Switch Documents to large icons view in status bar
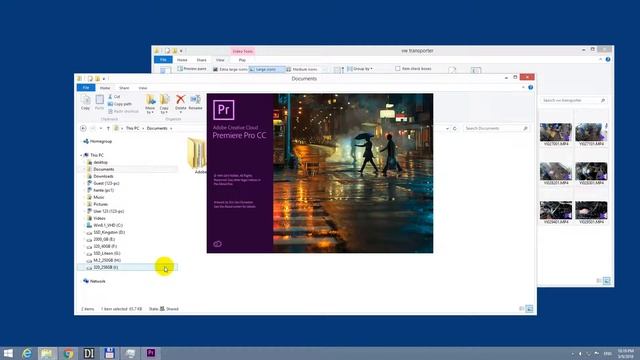 pos(529,309)
